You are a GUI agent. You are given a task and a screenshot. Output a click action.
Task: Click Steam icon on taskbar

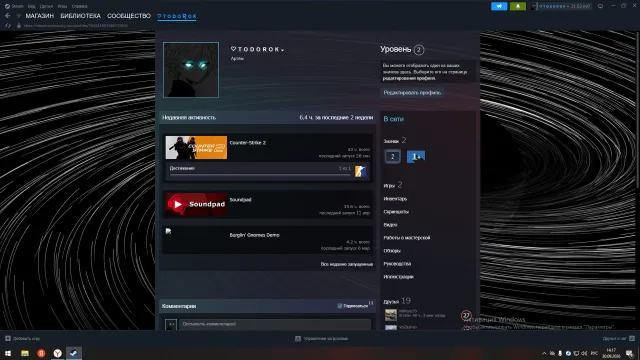click(74, 353)
